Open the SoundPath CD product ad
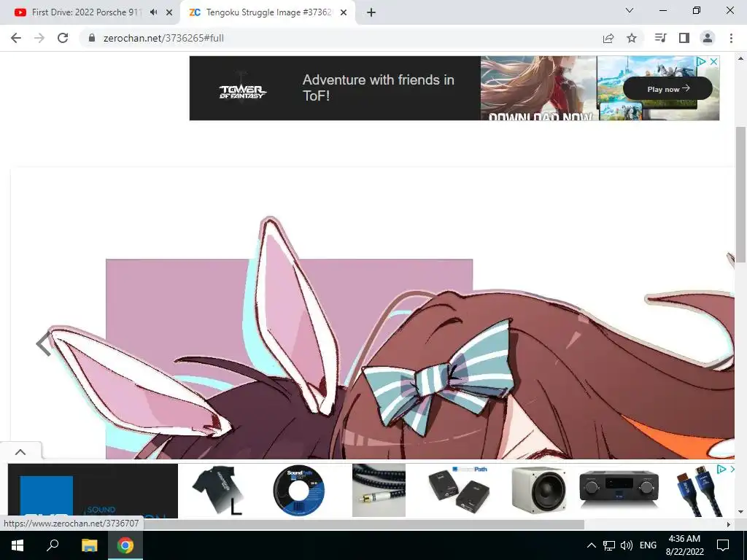747x560 pixels. point(298,491)
